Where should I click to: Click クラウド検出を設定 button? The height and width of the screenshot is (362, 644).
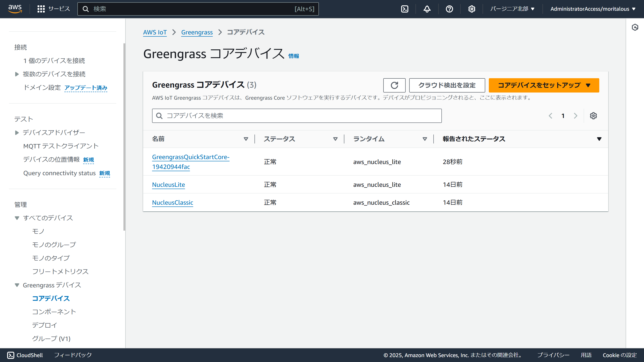point(447,85)
